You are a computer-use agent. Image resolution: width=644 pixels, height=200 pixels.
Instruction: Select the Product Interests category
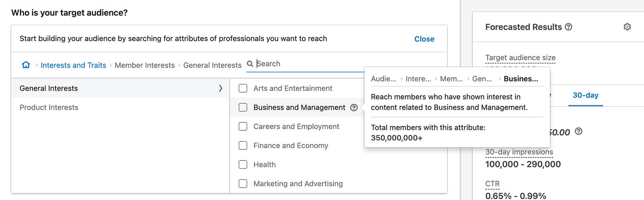click(x=49, y=107)
